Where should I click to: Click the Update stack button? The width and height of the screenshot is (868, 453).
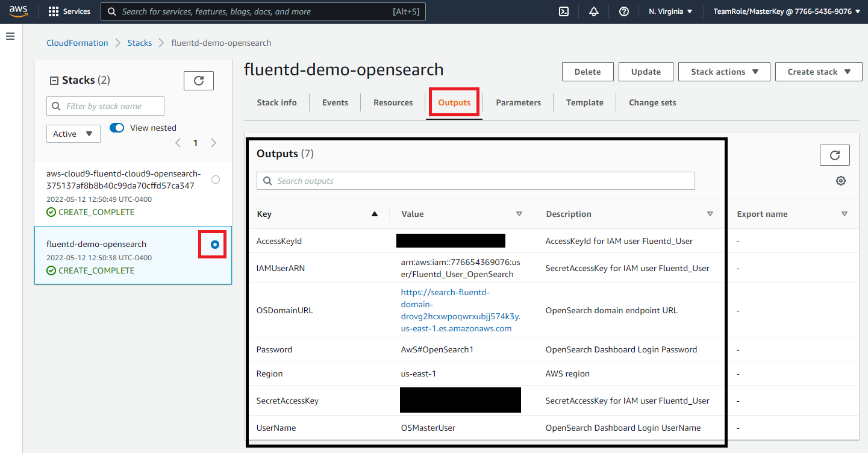[x=646, y=72]
